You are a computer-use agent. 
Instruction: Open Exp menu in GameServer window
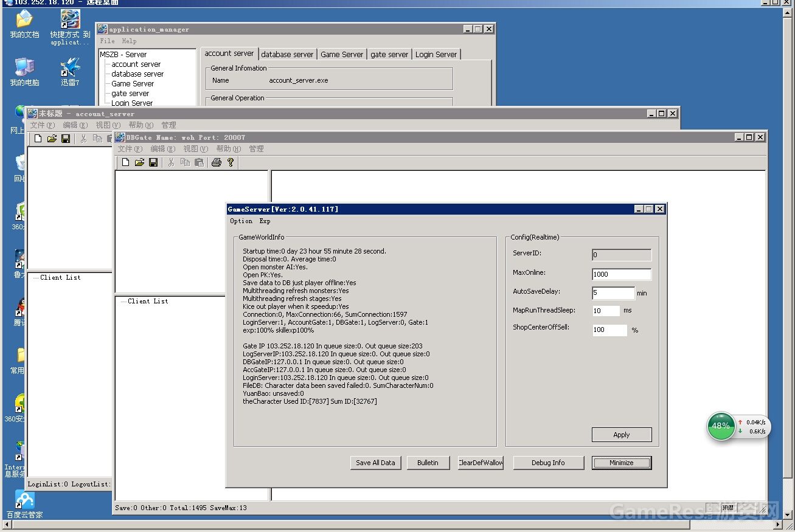tap(265, 221)
